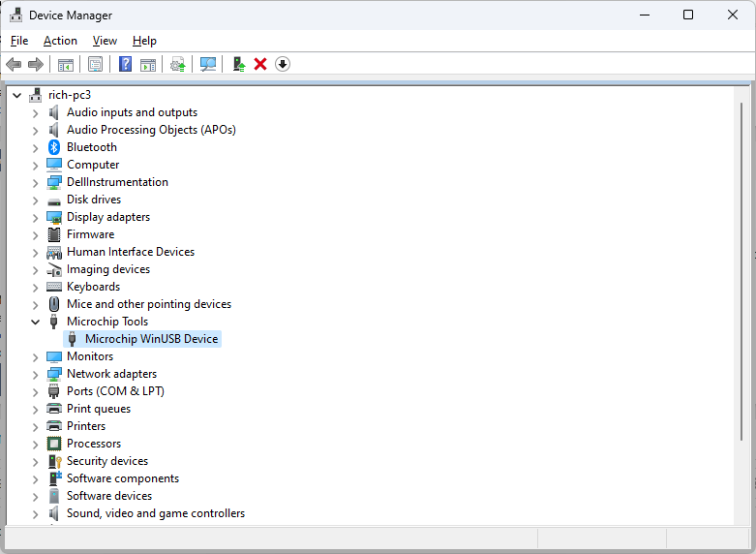Screen dimensions: 756x554
Task: Click the Bluetooth category icon
Action: [54, 147]
